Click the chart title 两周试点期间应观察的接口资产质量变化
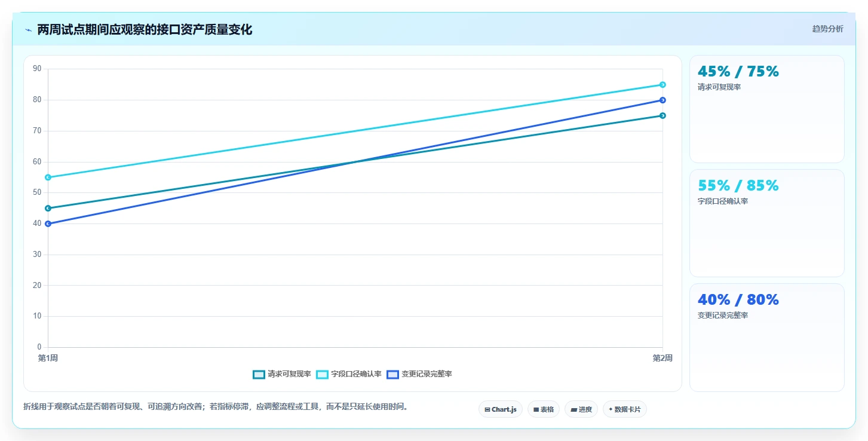The width and height of the screenshot is (868, 441). click(x=145, y=30)
